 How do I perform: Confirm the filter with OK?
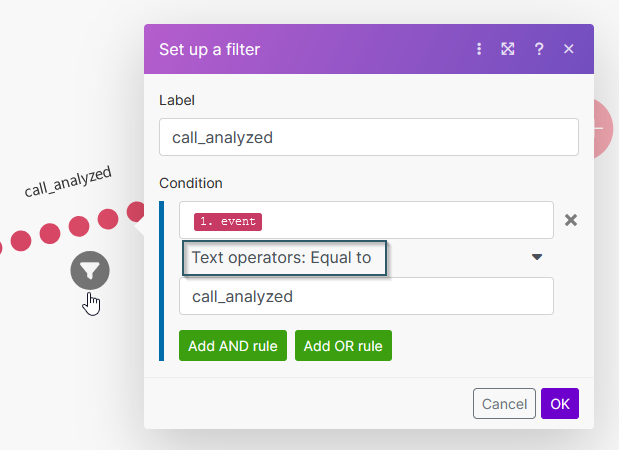[560, 404]
